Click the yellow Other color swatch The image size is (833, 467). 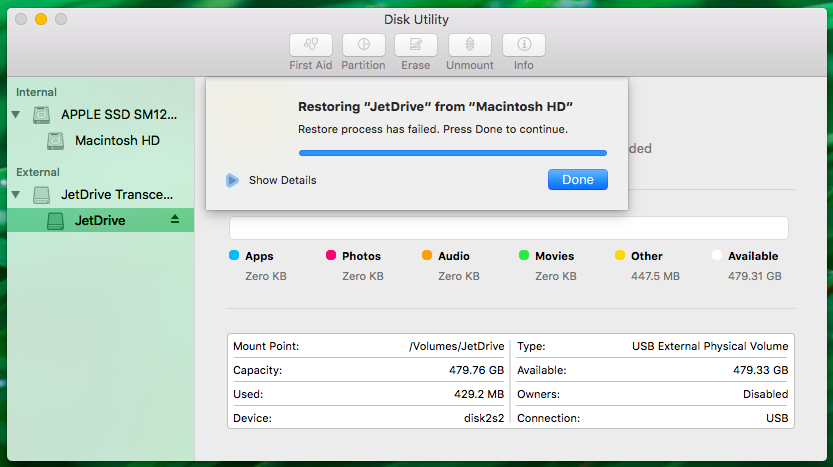(x=619, y=256)
